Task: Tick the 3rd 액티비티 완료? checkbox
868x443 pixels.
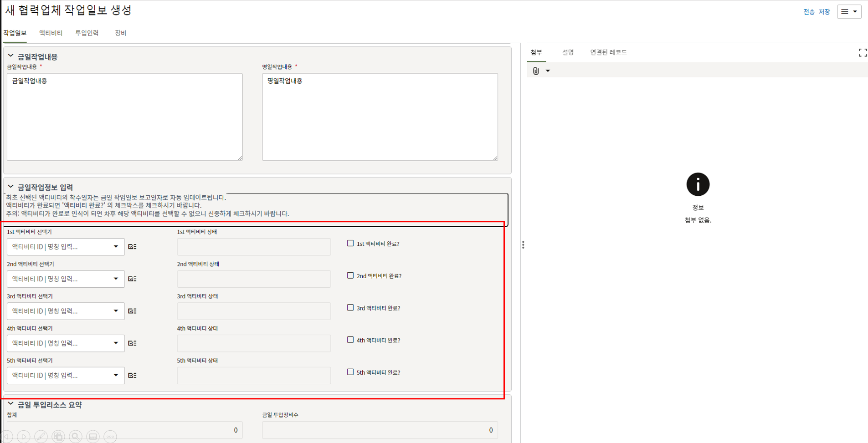Action: pos(350,308)
